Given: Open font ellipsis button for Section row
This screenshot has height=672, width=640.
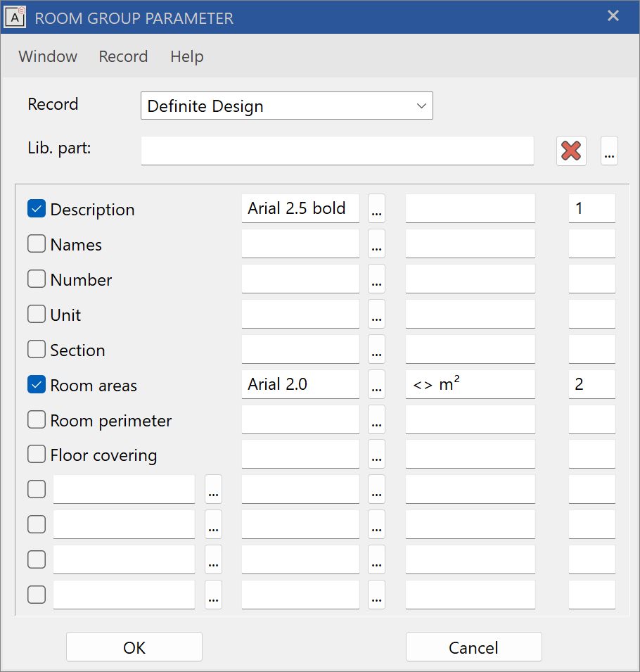Looking at the screenshot, I should [x=376, y=349].
